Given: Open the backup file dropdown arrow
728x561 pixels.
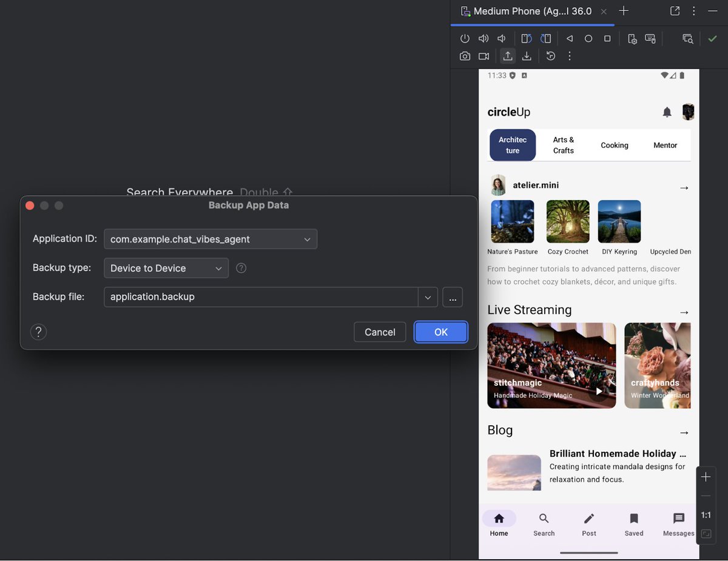Looking at the screenshot, I should pos(428,297).
